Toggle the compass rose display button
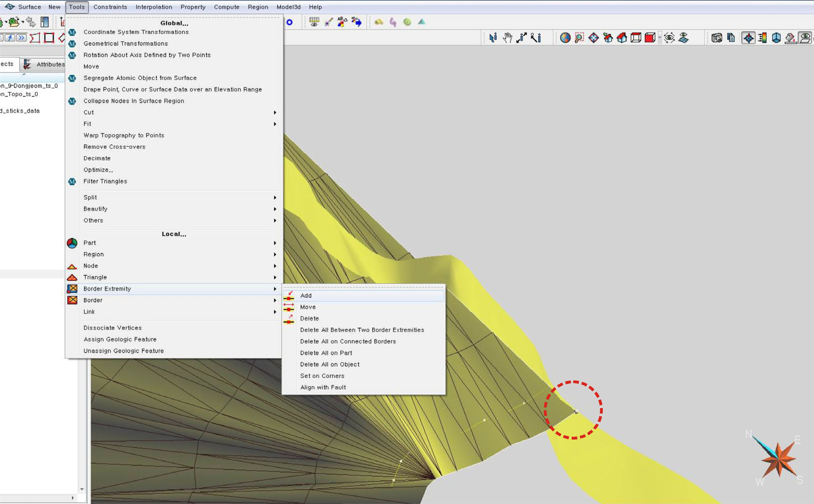 (x=749, y=38)
